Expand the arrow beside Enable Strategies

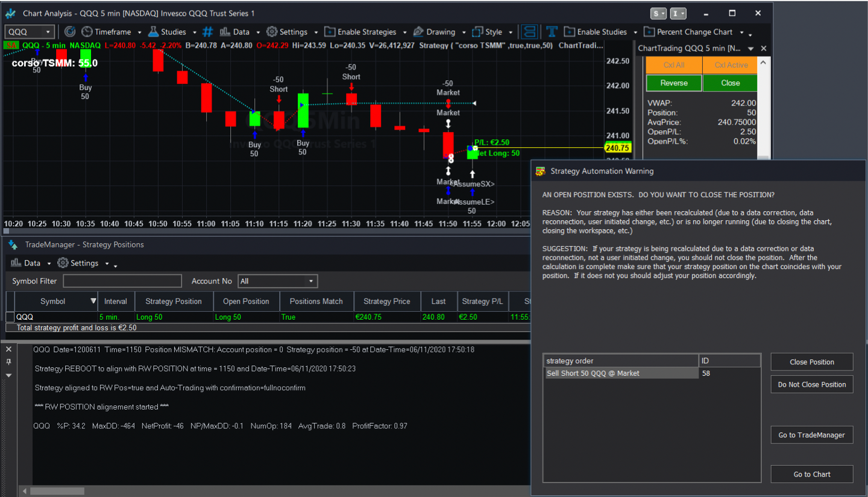click(x=405, y=33)
